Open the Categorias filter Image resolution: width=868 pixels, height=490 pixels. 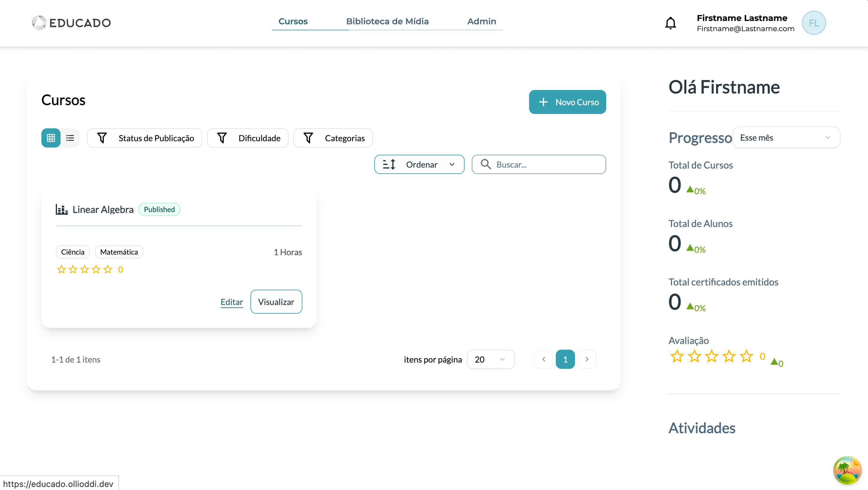pos(333,138)
